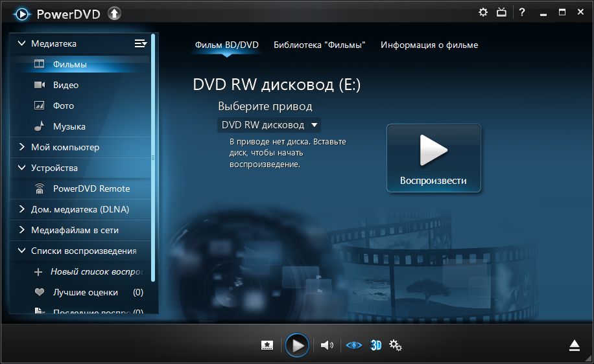Mute audio with the speaker icon
Screen dimensions: 594x364
[x=327, y=345]
